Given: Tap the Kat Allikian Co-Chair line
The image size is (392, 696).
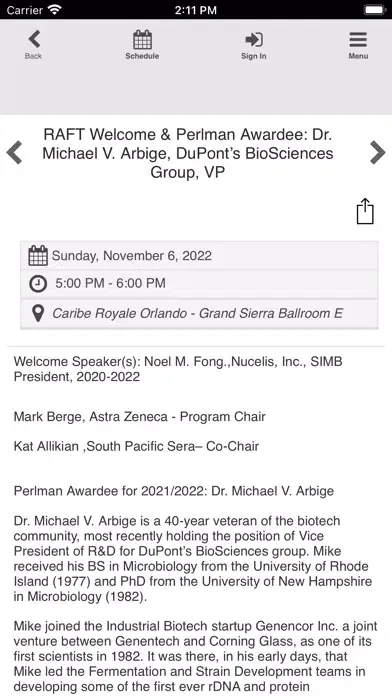Looking at the screenshot, I should coord(136,446).
